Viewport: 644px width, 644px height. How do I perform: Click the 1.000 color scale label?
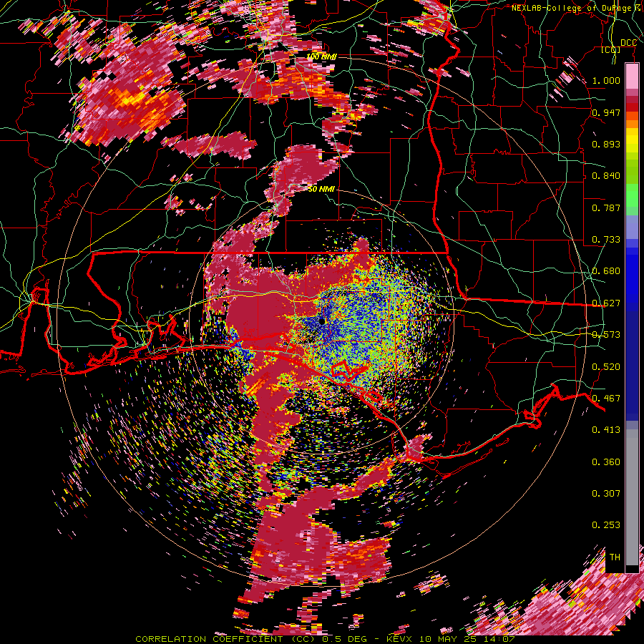pos(606,80)
